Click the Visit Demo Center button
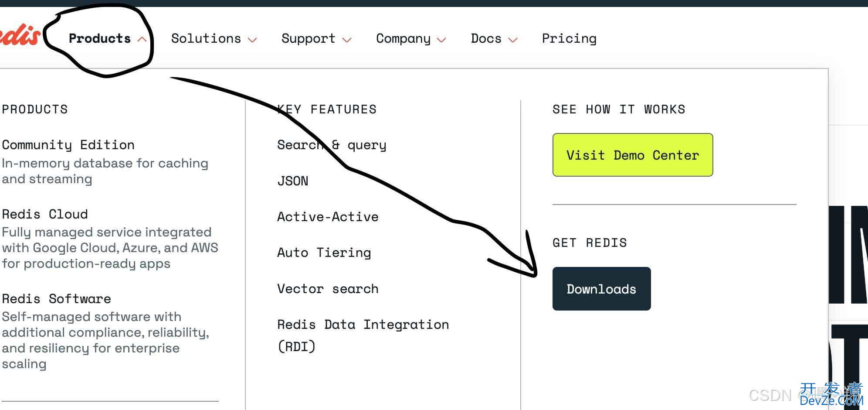Image resolution: width=868 pixels, height=410 pixels. 633,155
